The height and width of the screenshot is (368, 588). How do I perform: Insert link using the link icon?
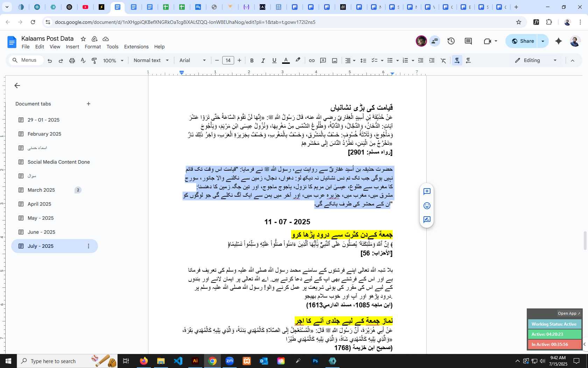click(311, 61)
